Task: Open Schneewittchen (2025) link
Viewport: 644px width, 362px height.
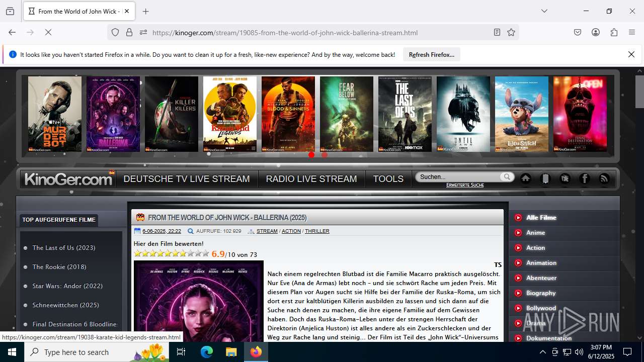Action: pyautogui.click(x=66, y=305)
